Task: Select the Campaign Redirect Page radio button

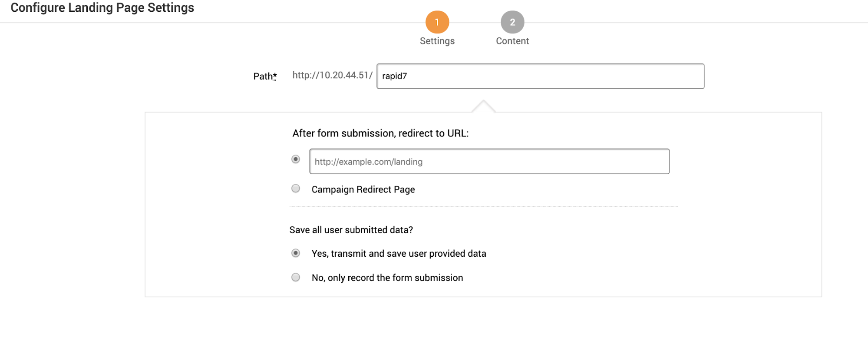Action: pos(296,189)
